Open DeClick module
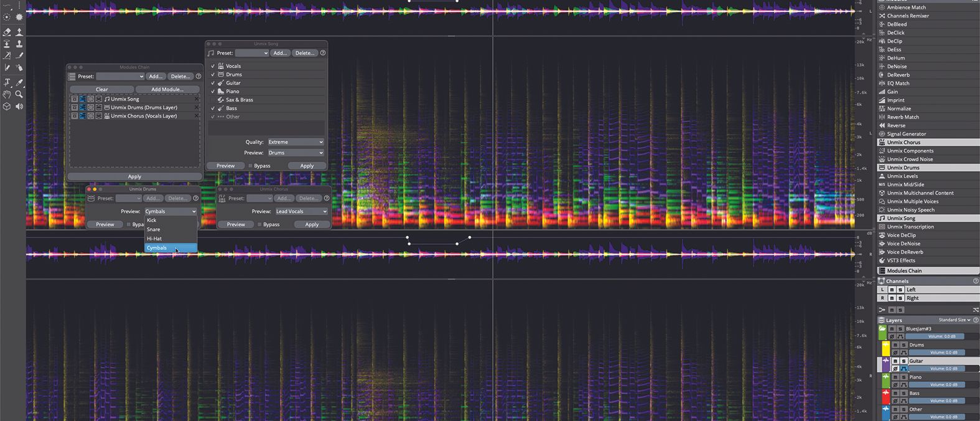 click(x=928, y=32)
